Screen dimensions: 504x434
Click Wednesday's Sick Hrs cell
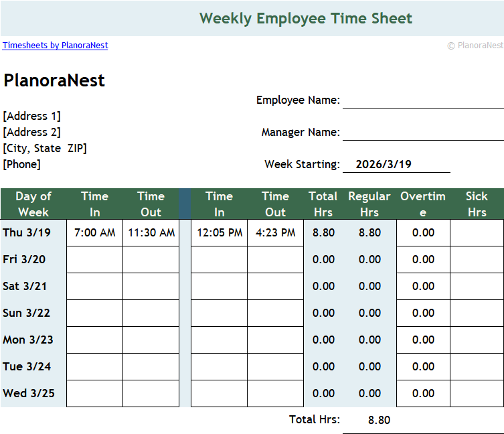tap(477, 393)
